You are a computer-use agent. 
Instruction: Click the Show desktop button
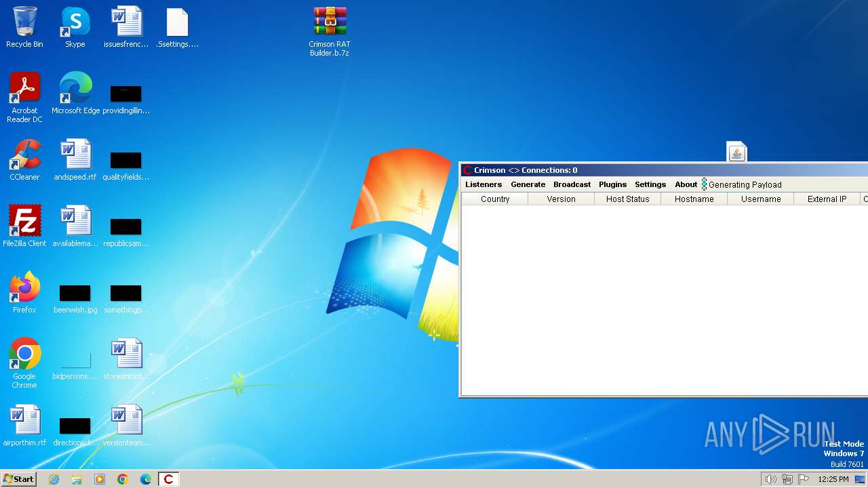[x=860, y=479]
